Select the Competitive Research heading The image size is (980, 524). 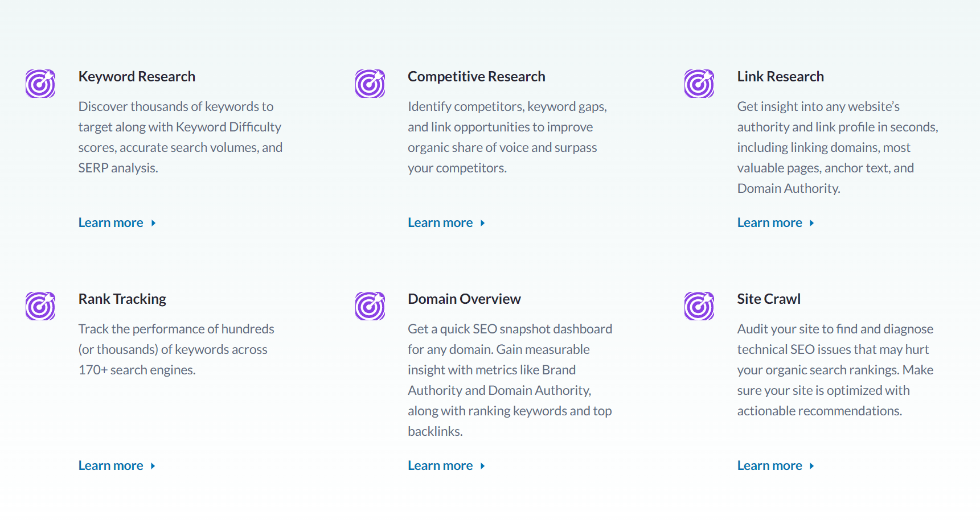point(477,77)
